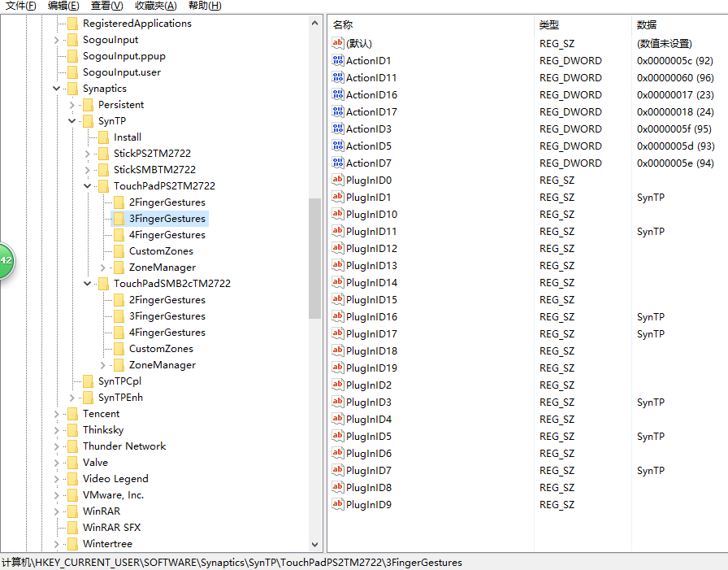Click the Thunder Network folder icon

pos(72,446)
